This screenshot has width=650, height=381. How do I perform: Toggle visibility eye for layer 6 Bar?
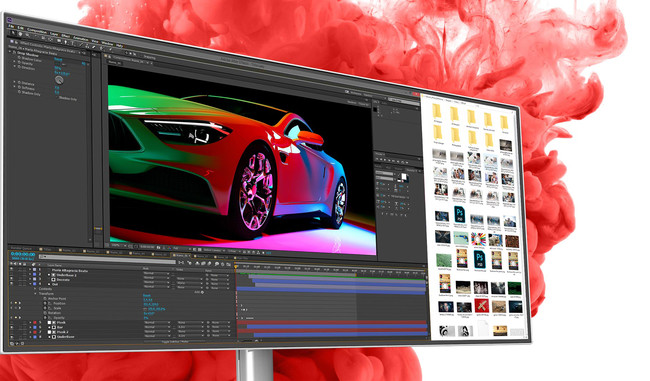tap(12, 327)
